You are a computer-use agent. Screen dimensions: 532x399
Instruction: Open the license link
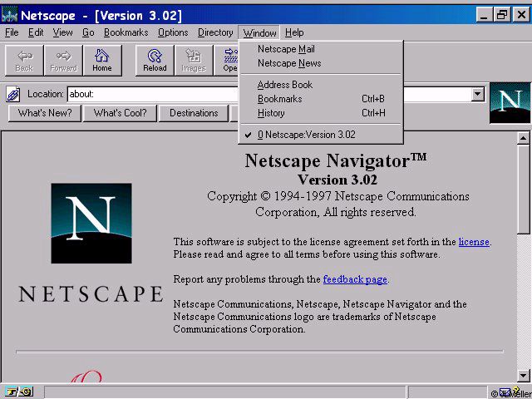pos(474,242)
